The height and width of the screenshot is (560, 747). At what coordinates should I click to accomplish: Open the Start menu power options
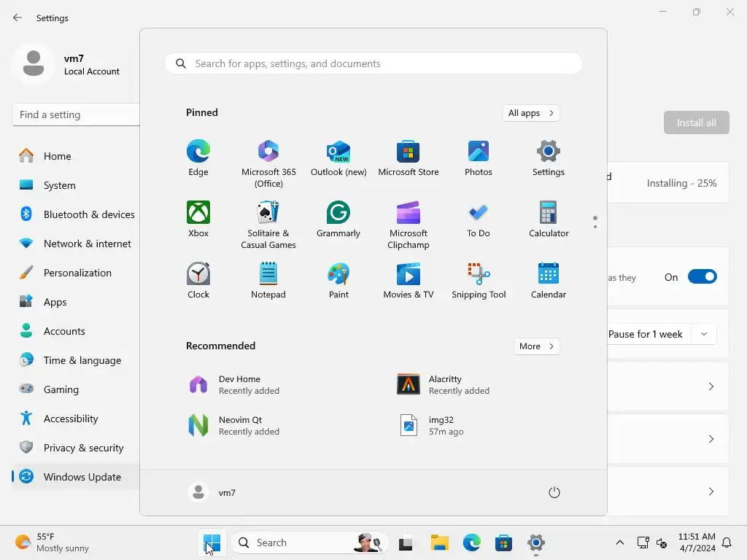[x=554, y=492]
